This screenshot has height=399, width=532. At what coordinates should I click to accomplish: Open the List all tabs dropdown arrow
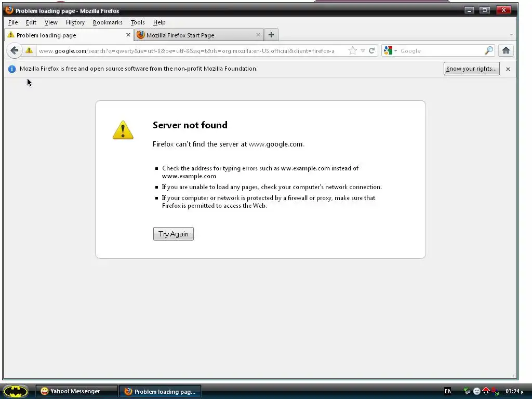tap(511, 35)
